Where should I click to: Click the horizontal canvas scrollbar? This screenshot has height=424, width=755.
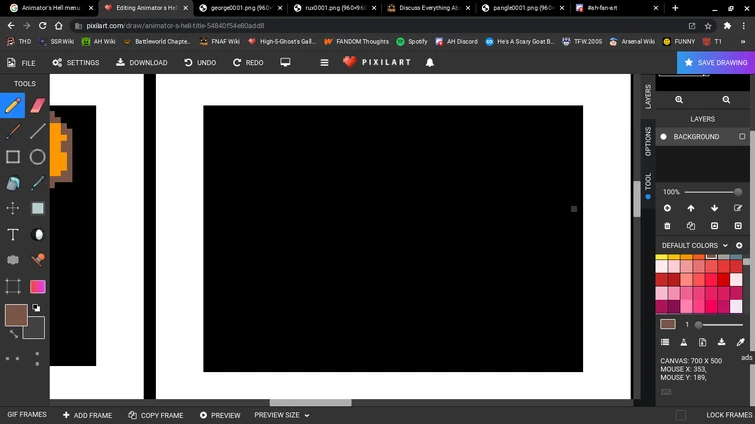click(311, 402)
